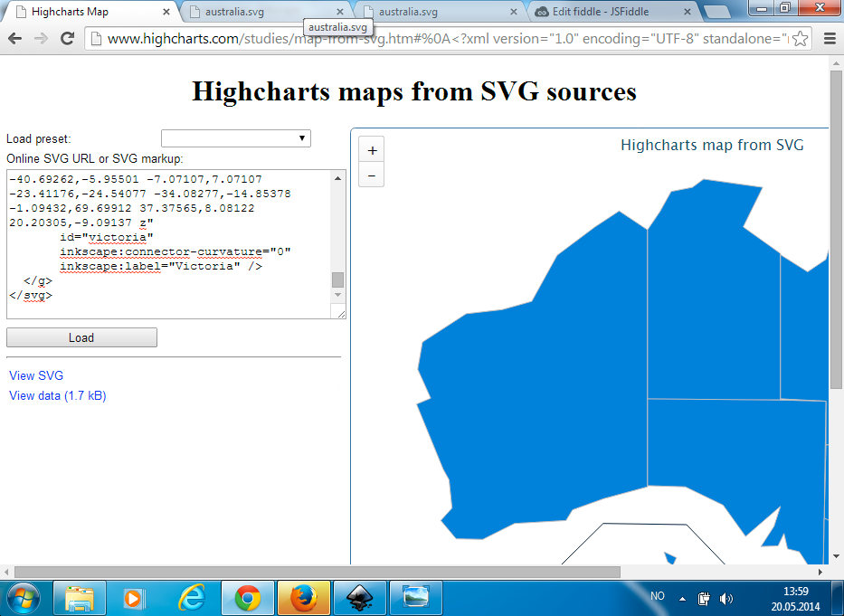Click the map zoom in button
This screenshot has width=844, height=616.
coord(371,148)
